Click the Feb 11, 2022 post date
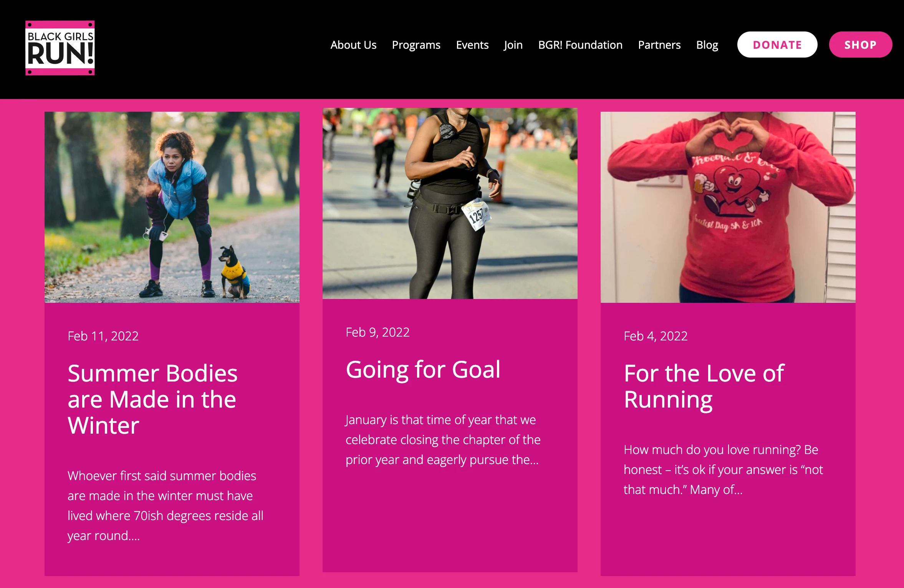The image size is (904, 588). coord(103,336)
